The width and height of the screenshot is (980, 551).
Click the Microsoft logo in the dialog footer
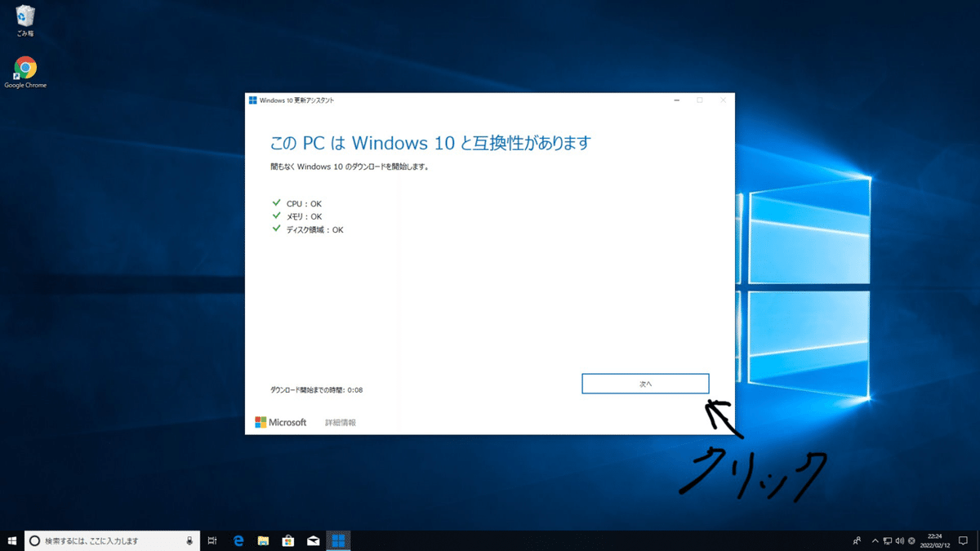point(280,422)
